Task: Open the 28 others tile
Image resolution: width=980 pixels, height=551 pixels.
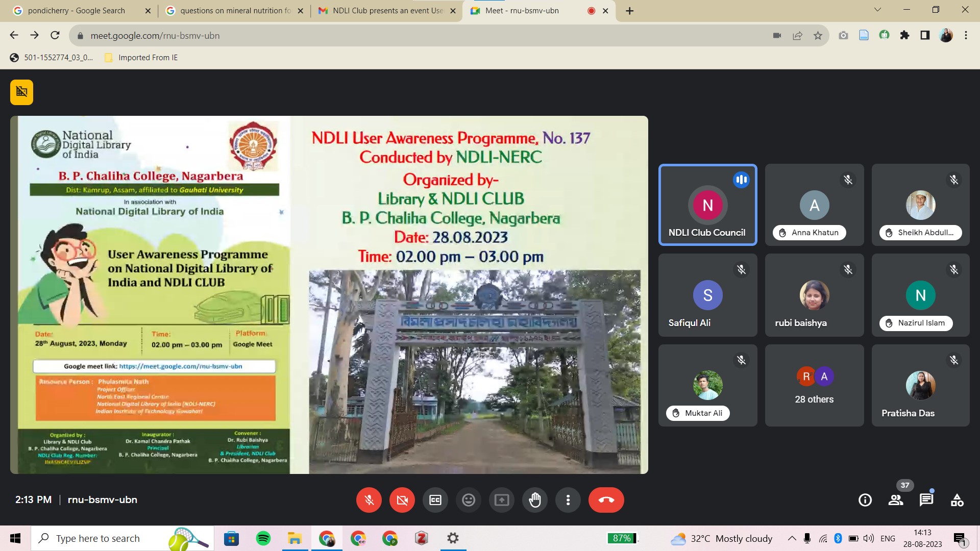Action: 814,385
